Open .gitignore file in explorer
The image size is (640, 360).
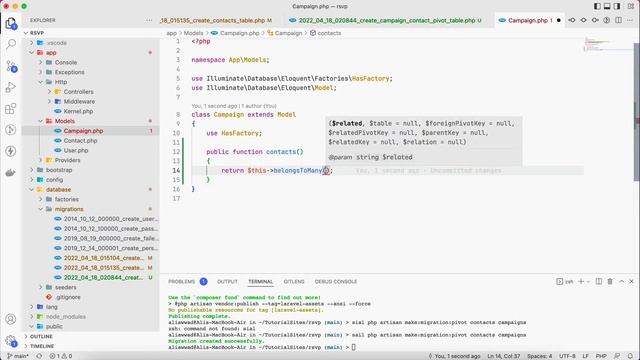[68, 297]
